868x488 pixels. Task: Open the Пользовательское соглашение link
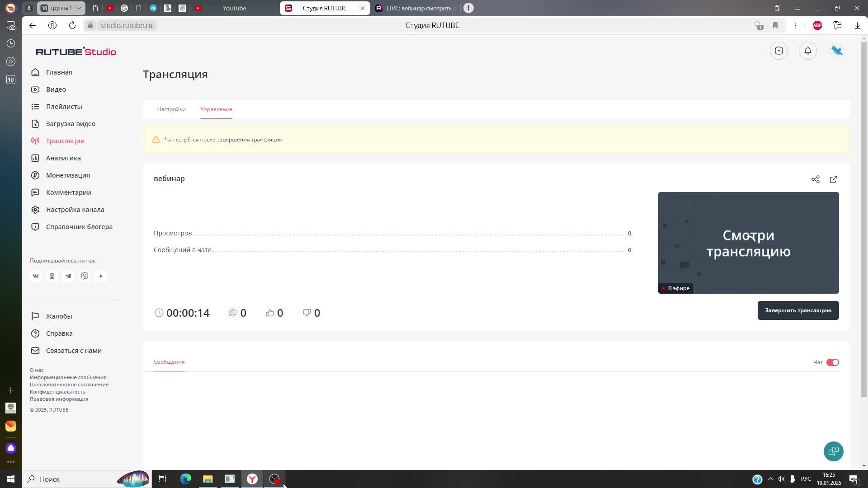point(69,385)
